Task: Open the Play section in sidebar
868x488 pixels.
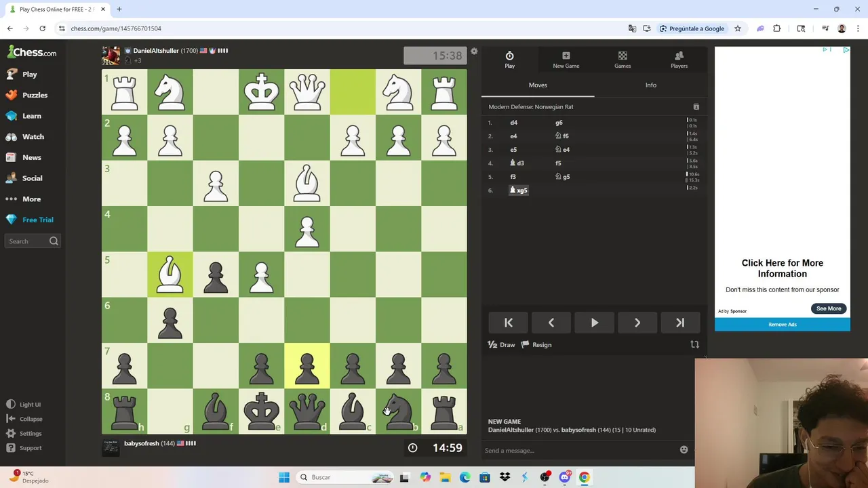Action: click(30, 74)
